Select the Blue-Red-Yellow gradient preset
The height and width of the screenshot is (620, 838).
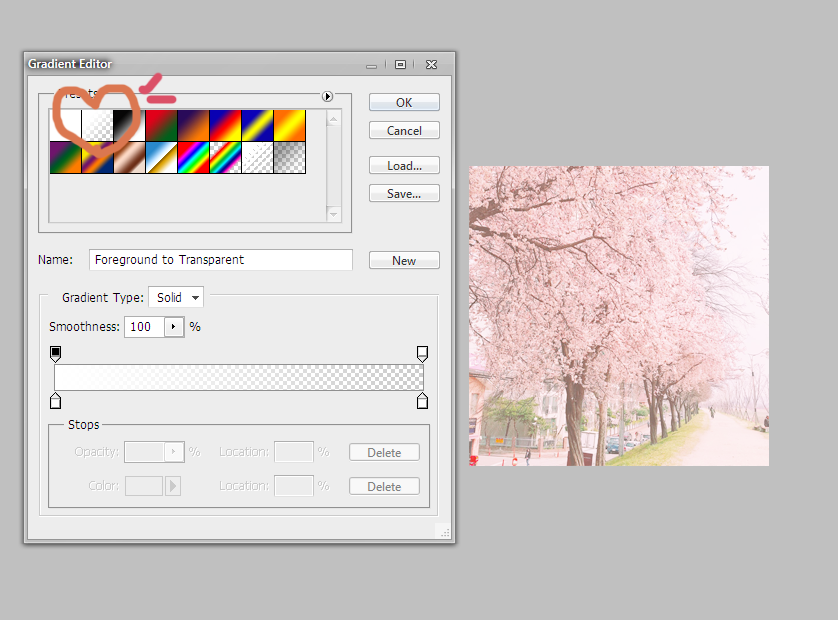[225, 125]
